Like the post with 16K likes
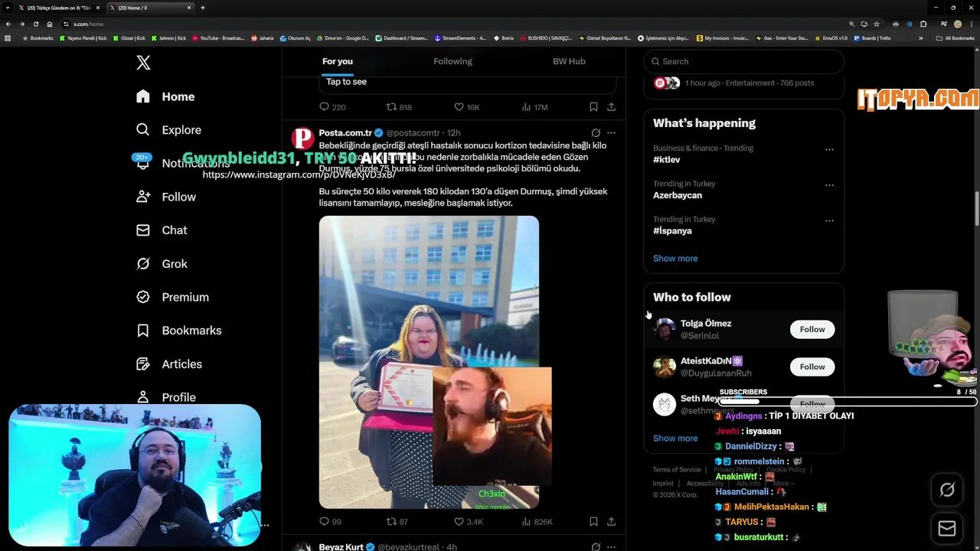This screenshot has width=980, height=551. pyautogui.click(x=466, y=107)
